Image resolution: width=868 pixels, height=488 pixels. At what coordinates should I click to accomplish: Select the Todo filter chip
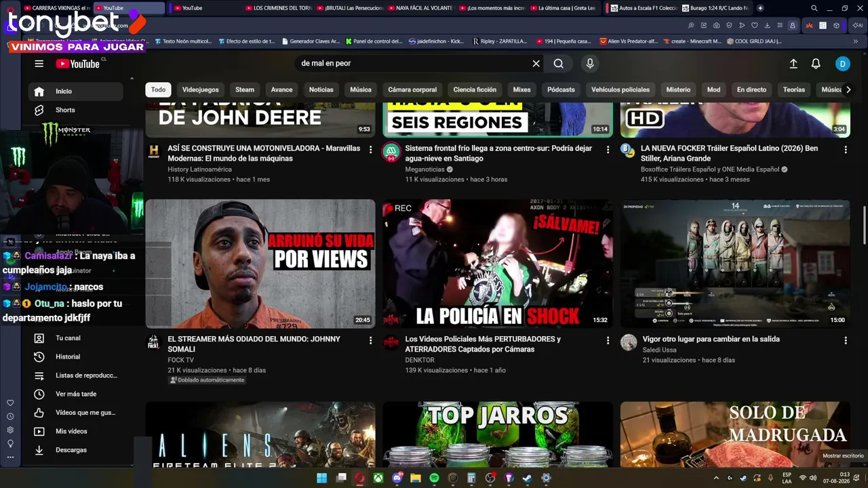(158, 89)
